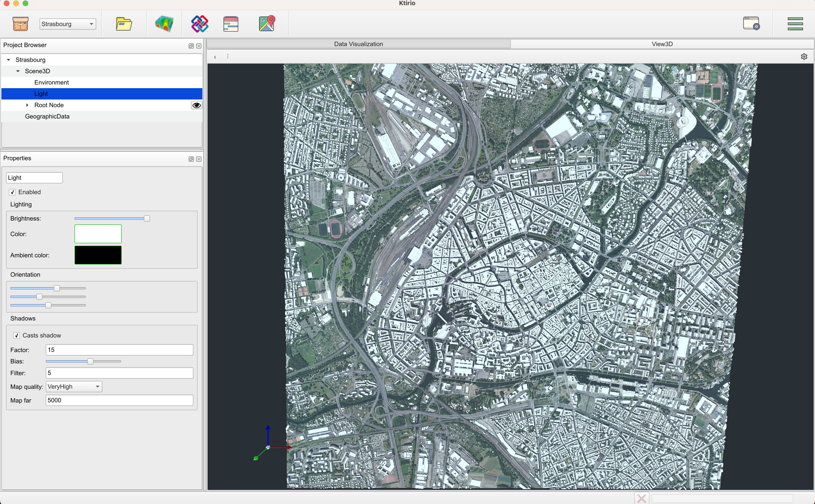Screen dimensions: 815x504
Task: Click the orange archive box project icon
Action: coord(20,24)
